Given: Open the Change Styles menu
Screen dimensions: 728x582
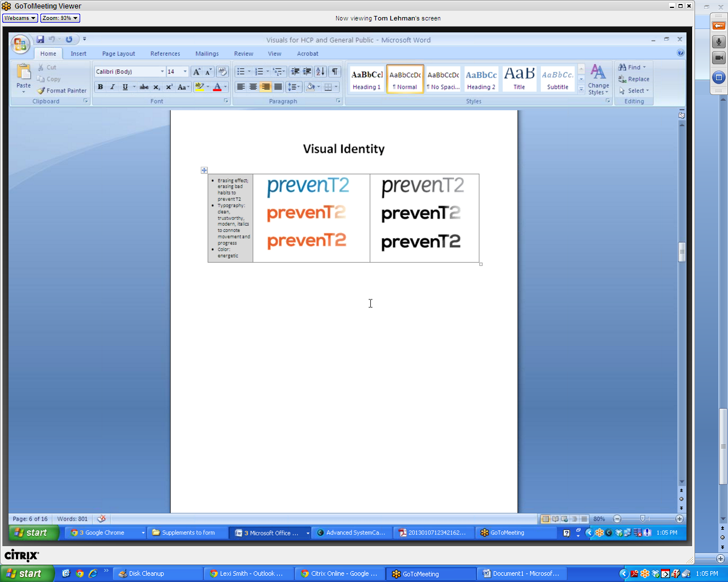Looking at the screenshot, I should 598,80.
